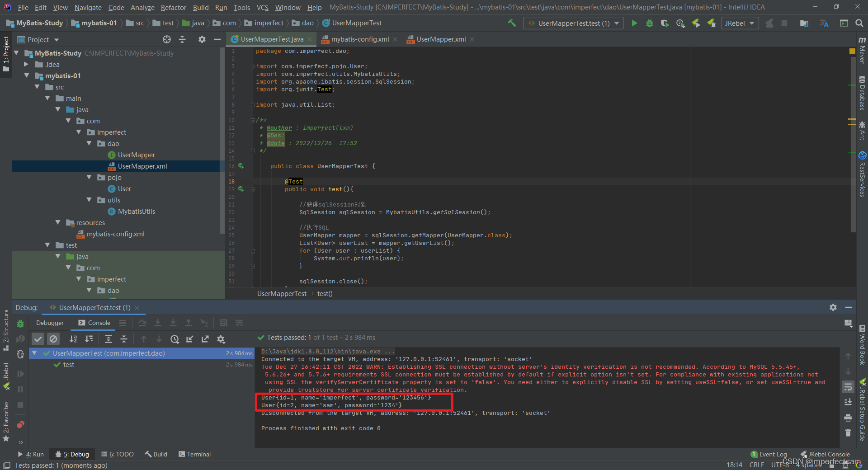Collapse the pojo package
This screenshot has width=868, height=470.
coord(89,177)
